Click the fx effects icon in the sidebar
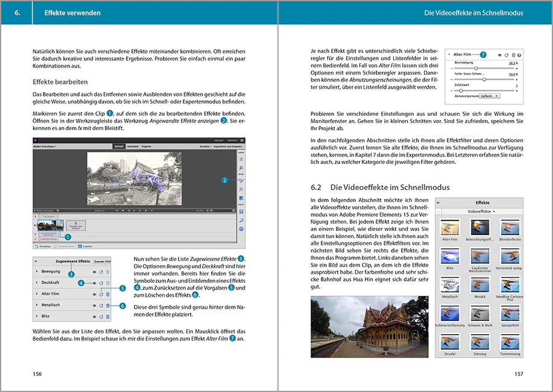Viewport: 553px width, 392px height. click(241, 189)
